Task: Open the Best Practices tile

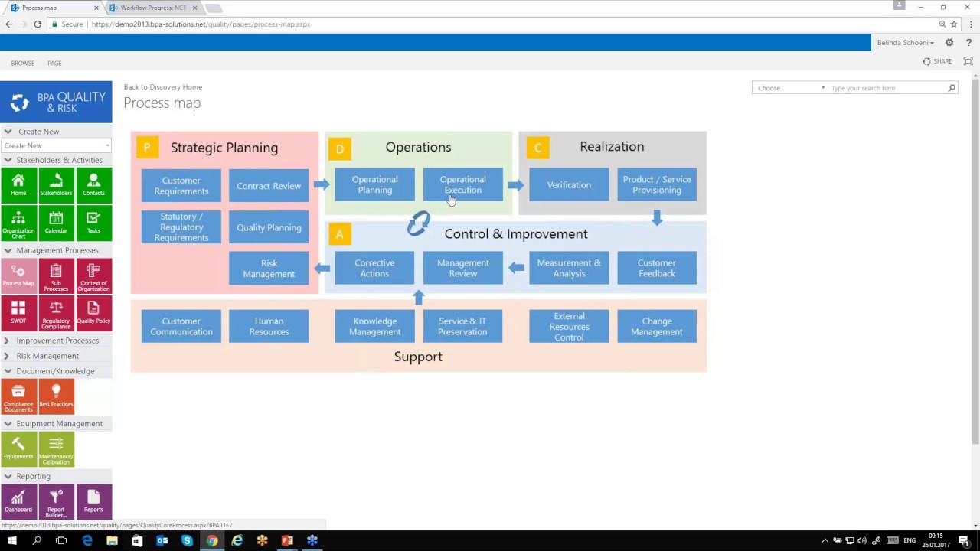Action: click(x=56, y=396)
